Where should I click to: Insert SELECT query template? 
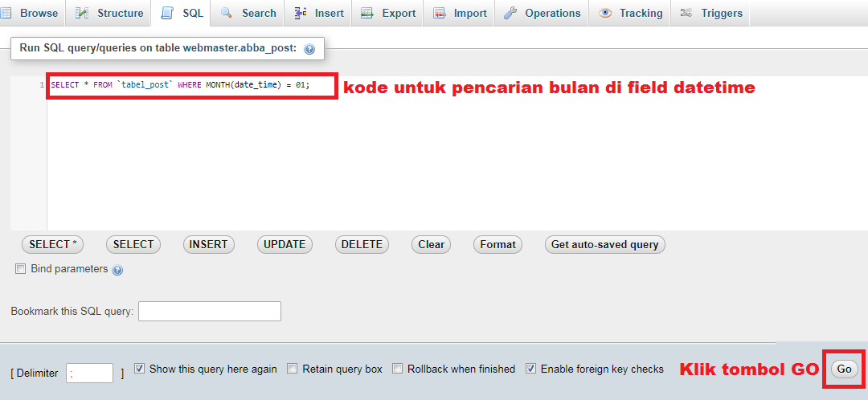click(x=133, y=244)
